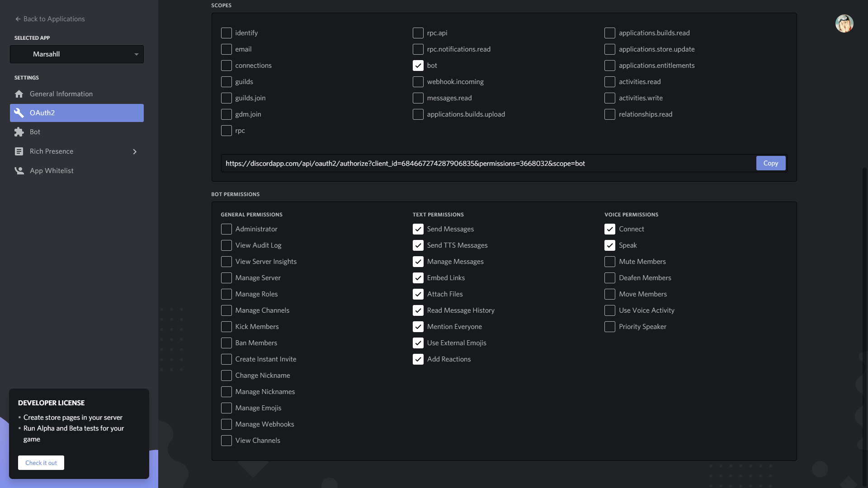The height and width of the screenshot is (488, 868).
Task: Copy the generated OAuth2 URL
Action: [770, 163]
